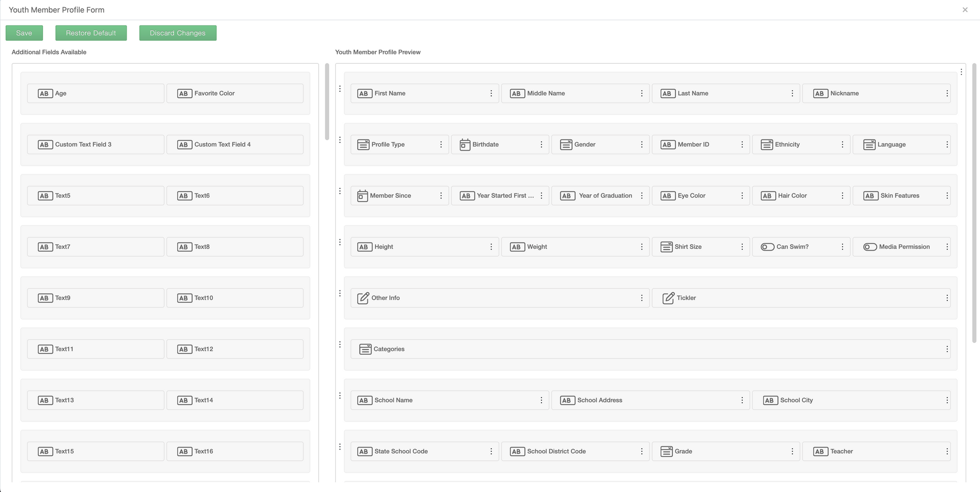980x492 pixels.
Task: Click the Additional Fields panel scrollbar
Action: (327, 102)
